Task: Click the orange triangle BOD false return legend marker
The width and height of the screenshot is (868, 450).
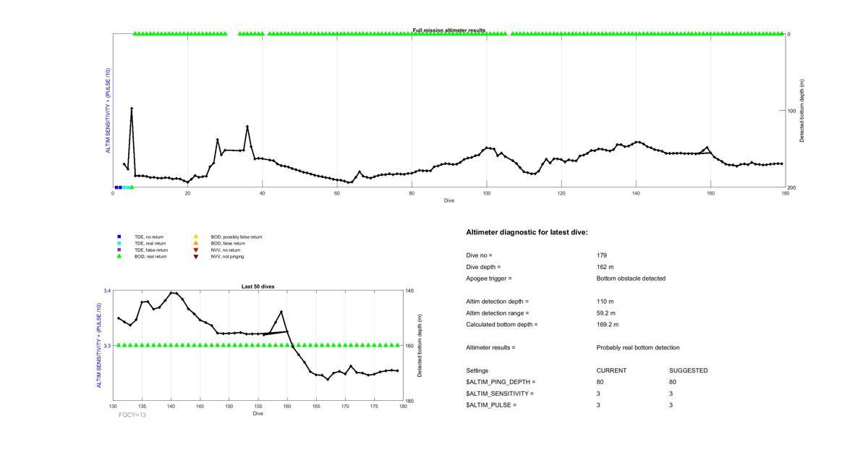Action: pyautogui.click(x=195, y=243)
